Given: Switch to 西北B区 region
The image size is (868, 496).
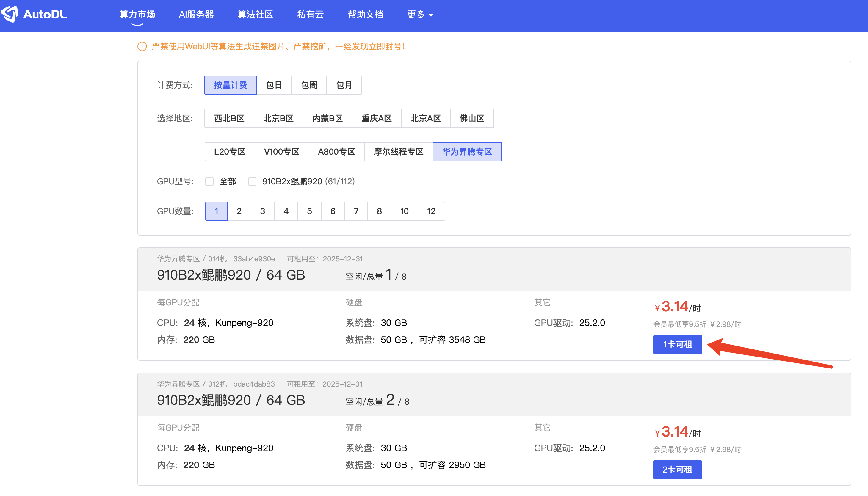Looking at the screenshot, I should 229,119.
